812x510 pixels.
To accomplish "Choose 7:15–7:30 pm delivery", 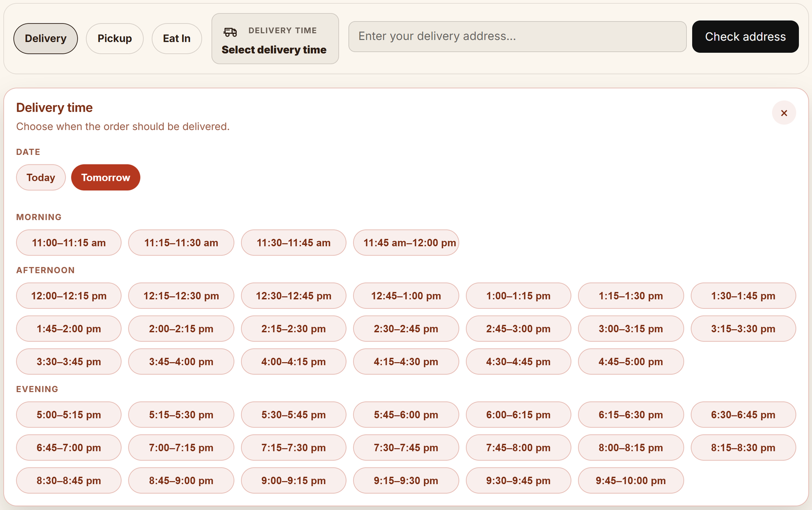I will (x=294, y=448).
